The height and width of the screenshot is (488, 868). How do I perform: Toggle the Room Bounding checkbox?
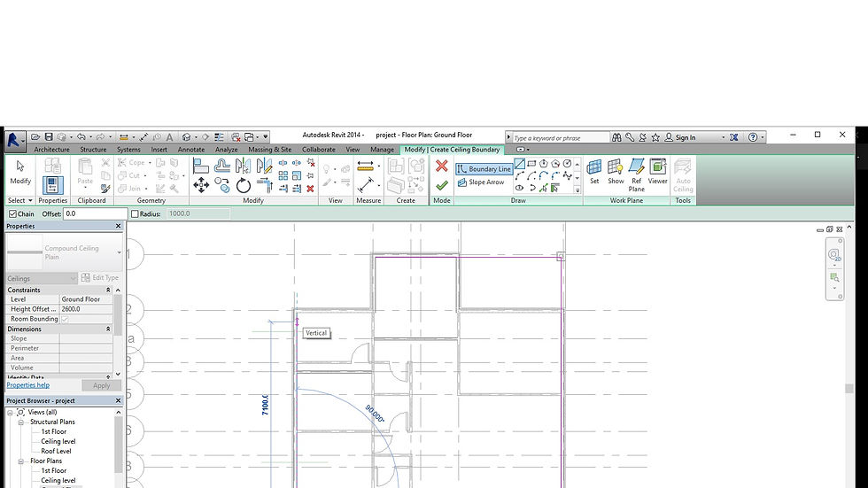[65, 319]
